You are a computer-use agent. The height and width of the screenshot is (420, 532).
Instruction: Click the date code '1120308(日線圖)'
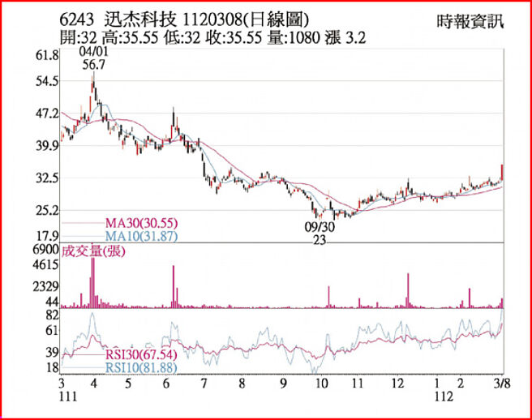pyautogui.click(x=246, y=20)
